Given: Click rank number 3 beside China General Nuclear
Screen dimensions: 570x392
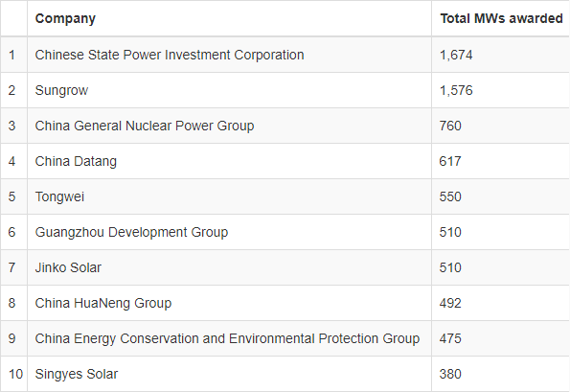Looking at the screenshot, I should click(13, 126).
